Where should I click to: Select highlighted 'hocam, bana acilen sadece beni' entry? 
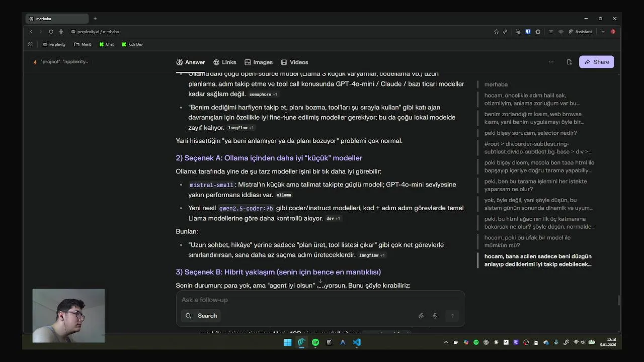[x=538, y=260]
